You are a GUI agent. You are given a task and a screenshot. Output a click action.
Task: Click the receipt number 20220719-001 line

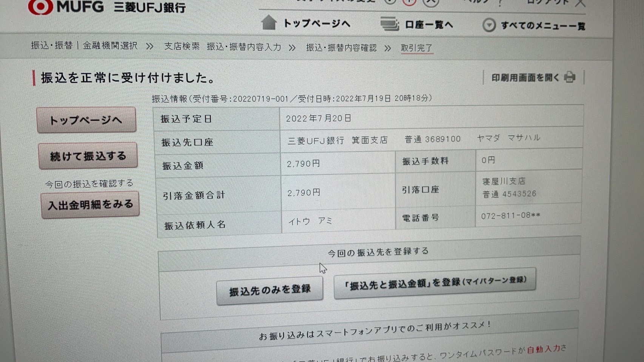click(x=292, y=98)
